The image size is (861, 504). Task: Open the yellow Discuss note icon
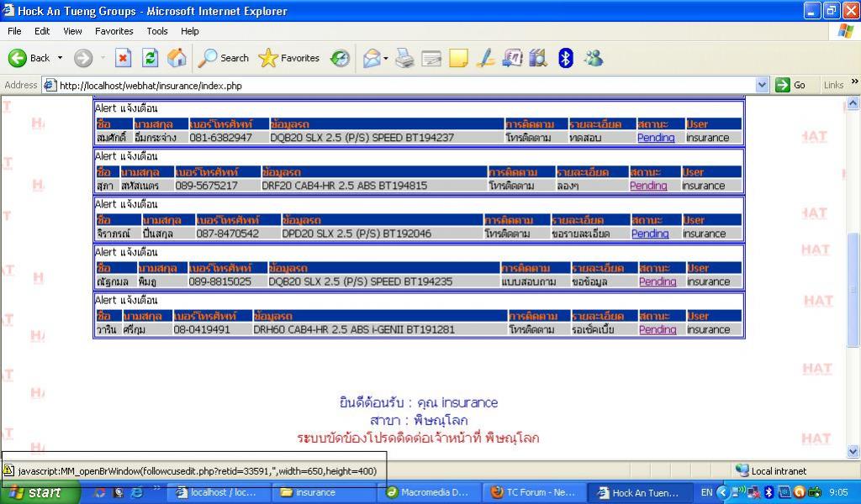(458, 58)
